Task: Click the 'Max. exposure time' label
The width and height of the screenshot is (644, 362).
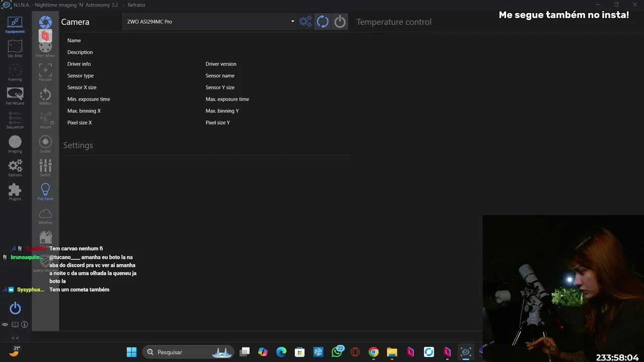Action: [227, 99]
